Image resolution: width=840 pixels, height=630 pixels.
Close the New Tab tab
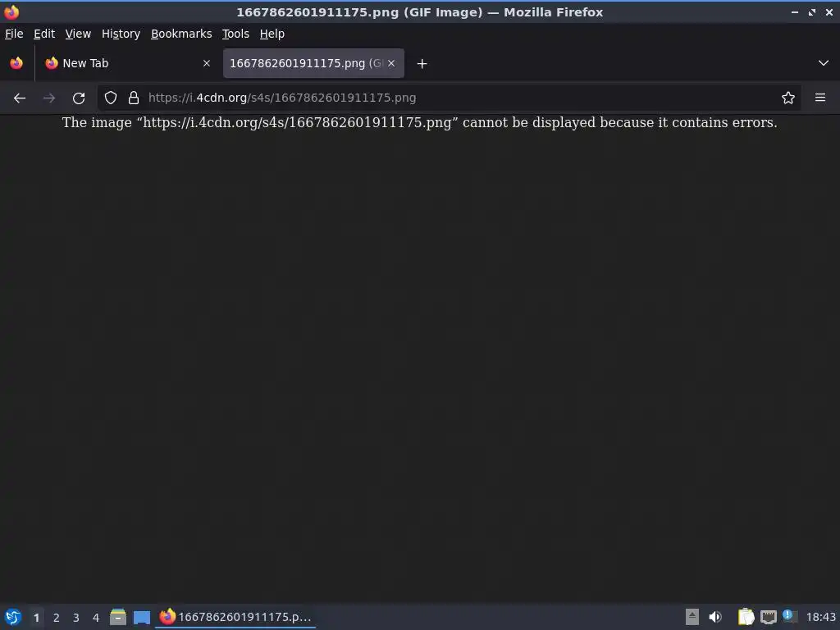point(206,63)
